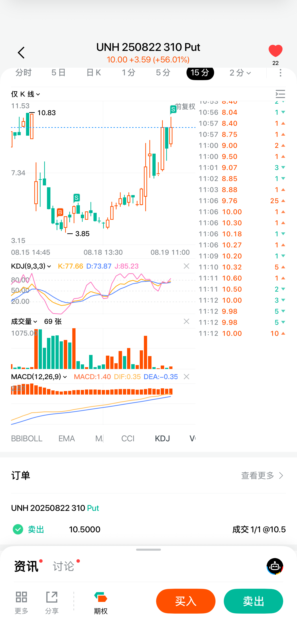Switch to 5日 chart tab

pos(58,73)
